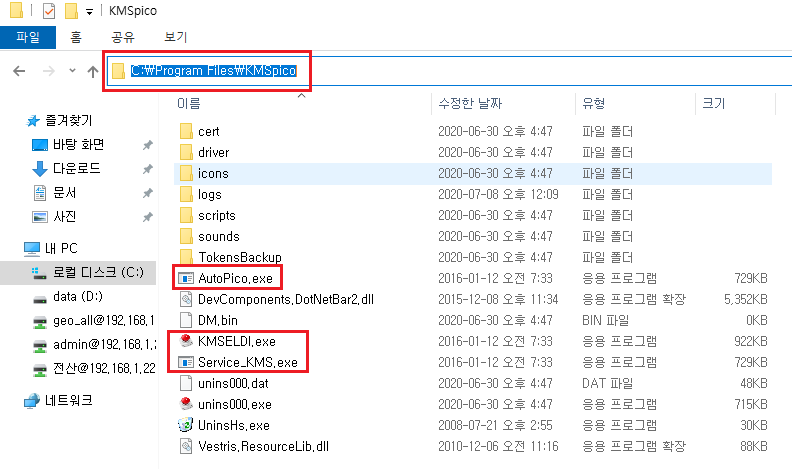Image resolution: width=792 pixels, height=469 pixels.
Task: Click the address bar path field
Action: pos(450,71)
